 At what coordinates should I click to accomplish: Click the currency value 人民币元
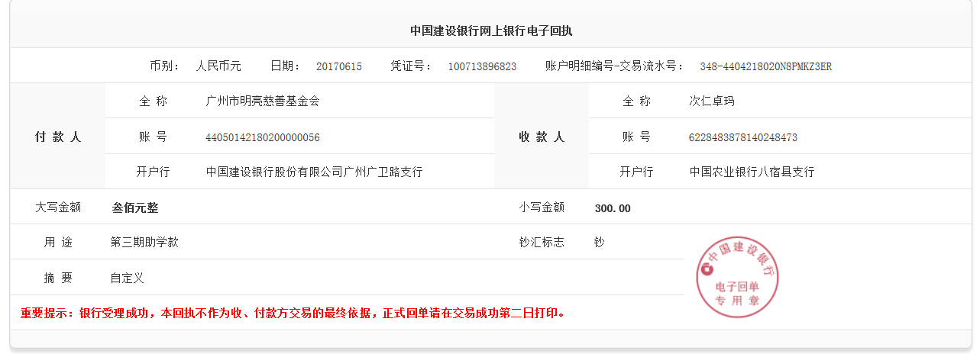[218, 66]
